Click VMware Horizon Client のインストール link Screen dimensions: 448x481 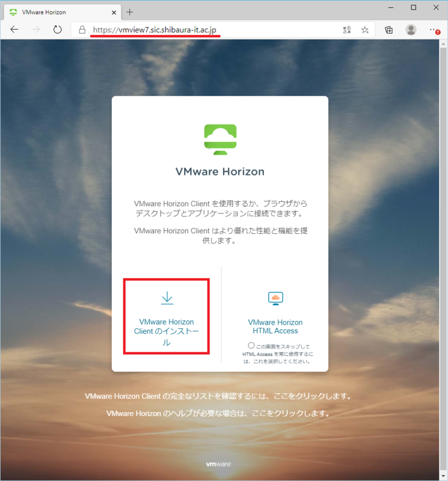(167, 332)
